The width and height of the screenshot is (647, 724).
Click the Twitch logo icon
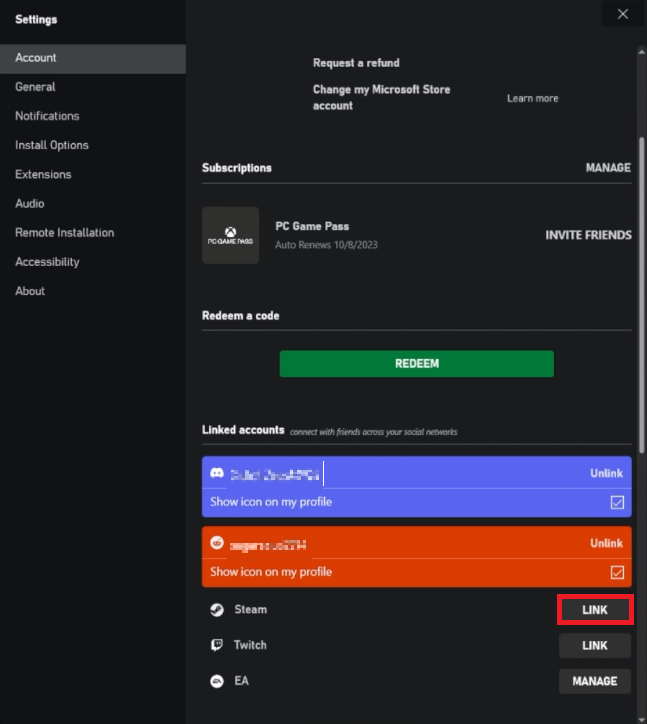click(216, 645)
